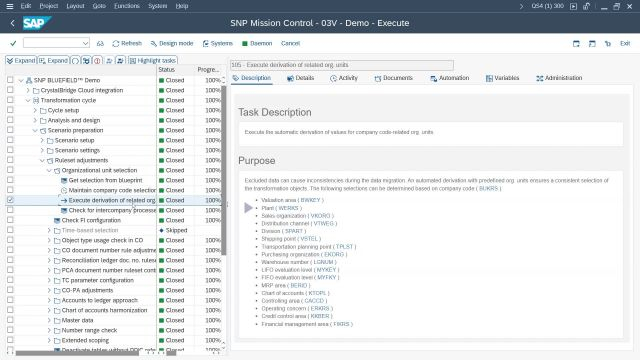Collapse the Organizational unit selection node

pos(49,170)
